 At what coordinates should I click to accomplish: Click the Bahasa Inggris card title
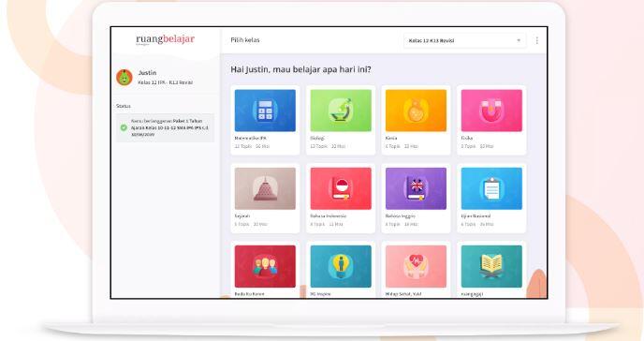tap(401, 216)
